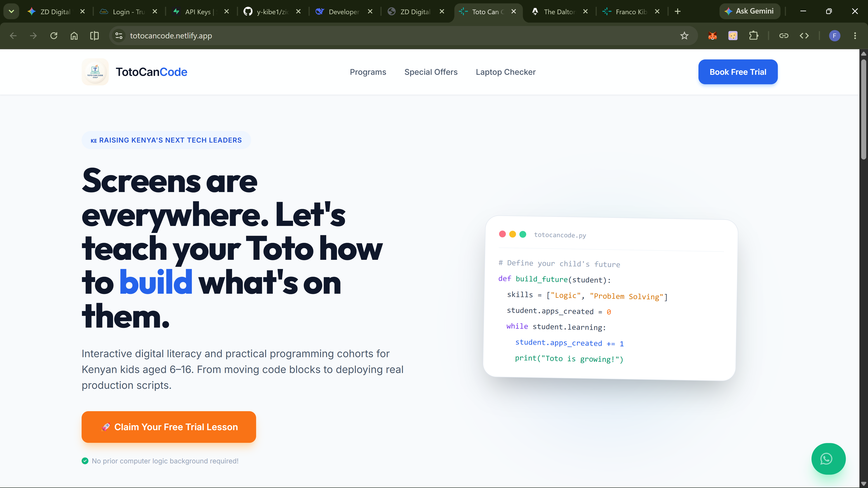Reload the current page
Image resolution: width=868 pixels, height=488 pixels.
[x=54, y=36]
